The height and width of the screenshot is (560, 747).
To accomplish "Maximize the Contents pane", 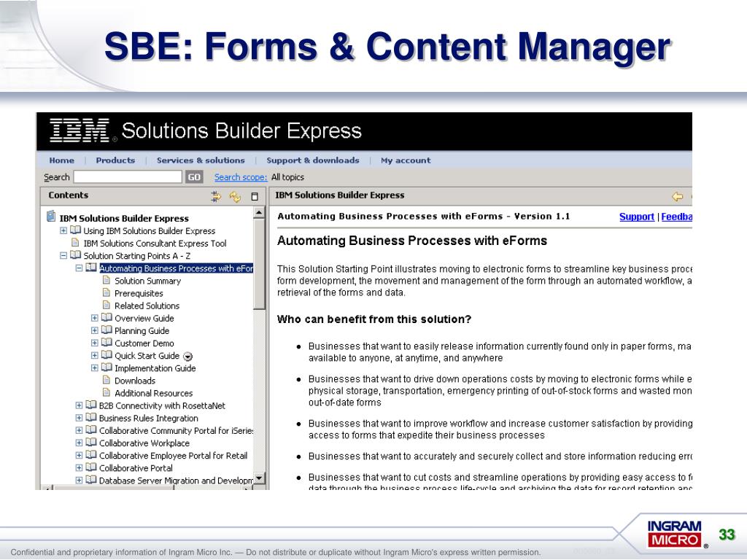I will tap(255, 197).
